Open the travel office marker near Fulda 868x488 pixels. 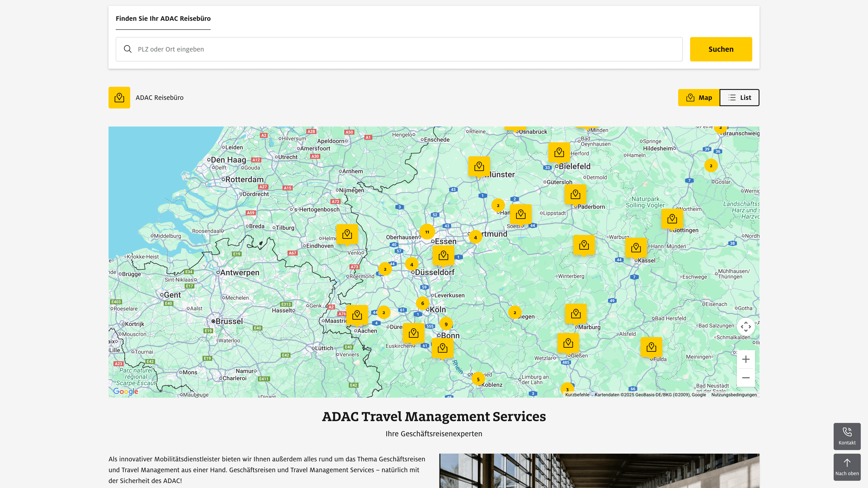[651, 347]
